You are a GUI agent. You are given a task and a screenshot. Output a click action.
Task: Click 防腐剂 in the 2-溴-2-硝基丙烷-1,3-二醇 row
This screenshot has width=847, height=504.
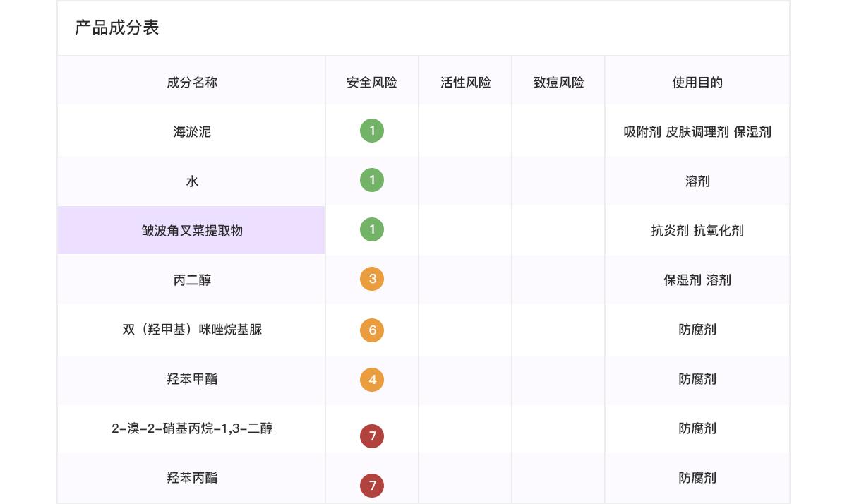(x=697, y=428)
